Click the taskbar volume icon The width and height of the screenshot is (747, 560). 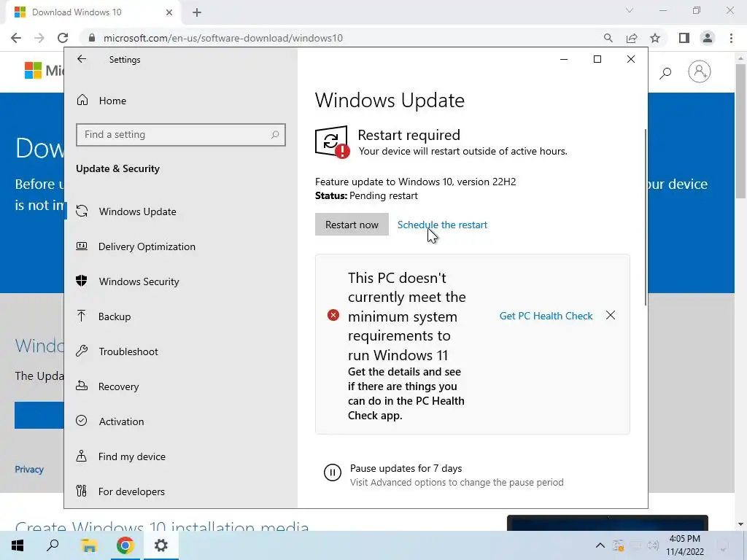653,545
